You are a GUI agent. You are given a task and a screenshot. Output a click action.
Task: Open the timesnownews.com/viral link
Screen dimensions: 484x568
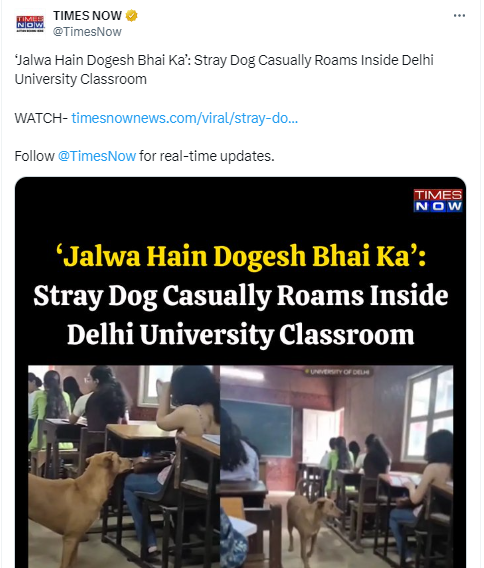[x=185, y=118]
